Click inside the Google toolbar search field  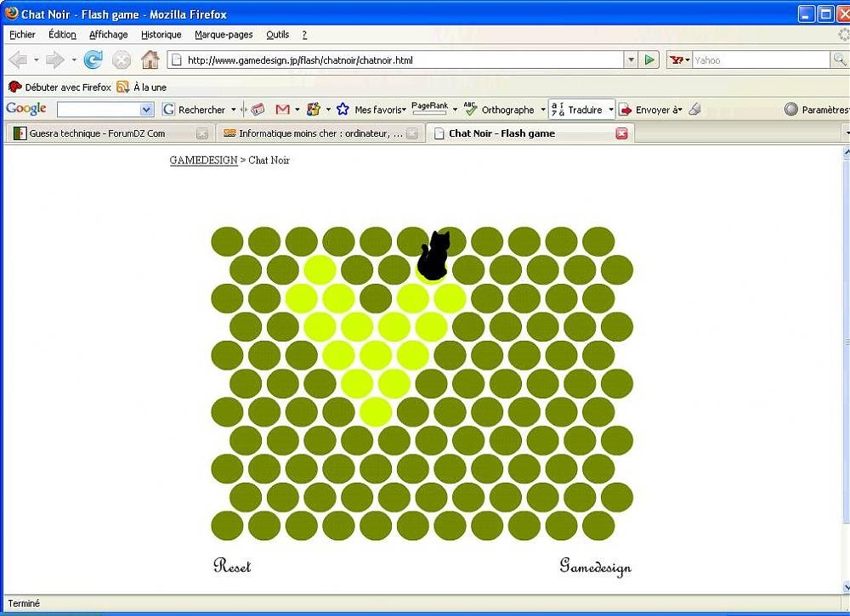click(98, 110)
